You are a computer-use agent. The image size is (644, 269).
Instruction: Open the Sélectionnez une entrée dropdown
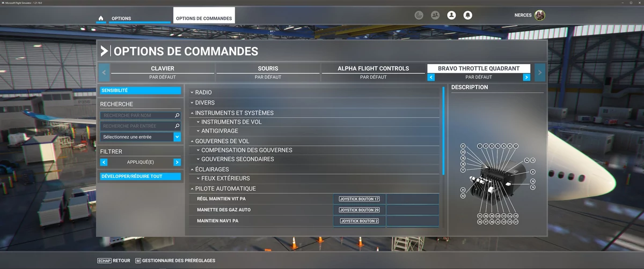[141, 137]
